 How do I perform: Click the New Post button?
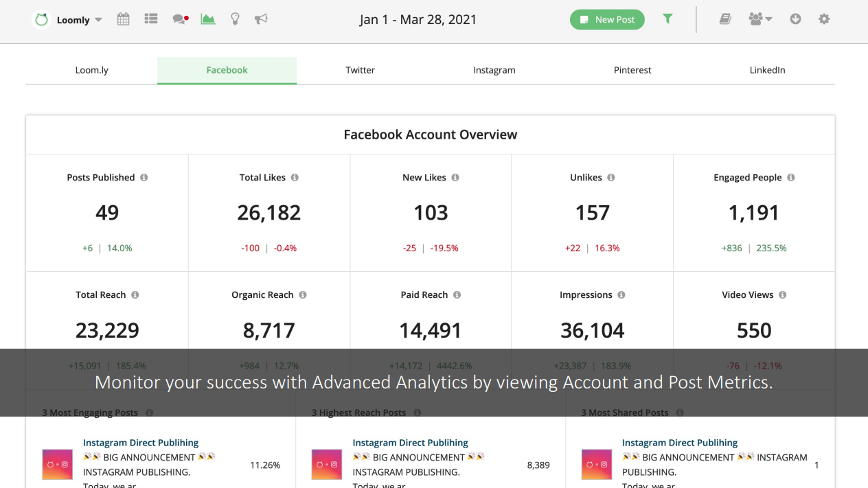[x=607, y=19]
